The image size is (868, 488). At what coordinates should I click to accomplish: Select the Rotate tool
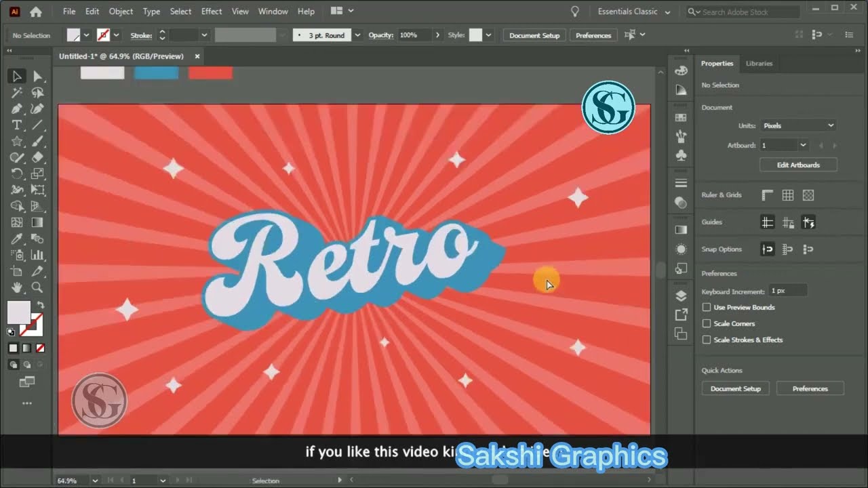17,174
